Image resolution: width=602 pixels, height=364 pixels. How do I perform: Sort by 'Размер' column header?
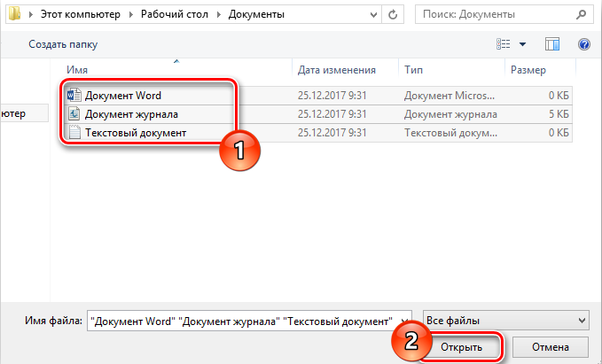pyautogui.click(x=528, y=70)
